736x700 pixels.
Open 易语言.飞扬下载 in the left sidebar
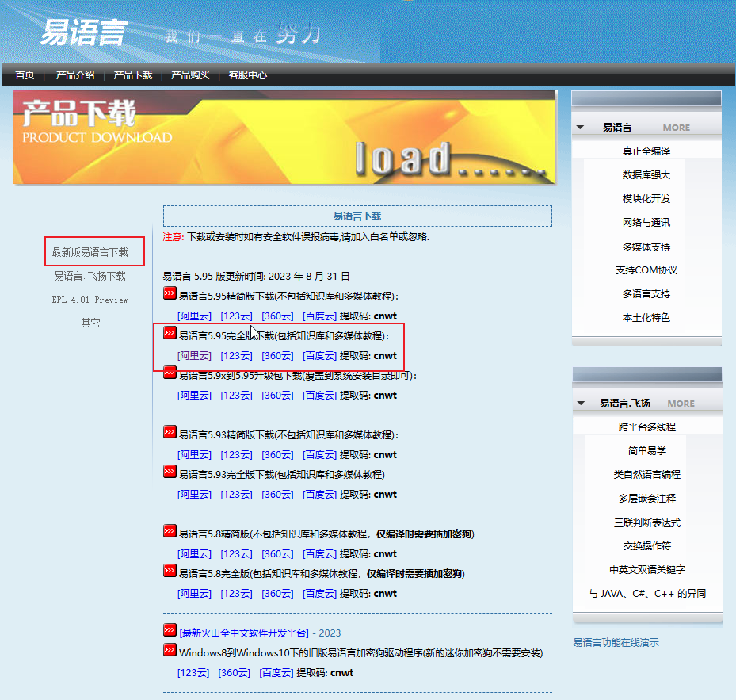[x=90, y=277]
